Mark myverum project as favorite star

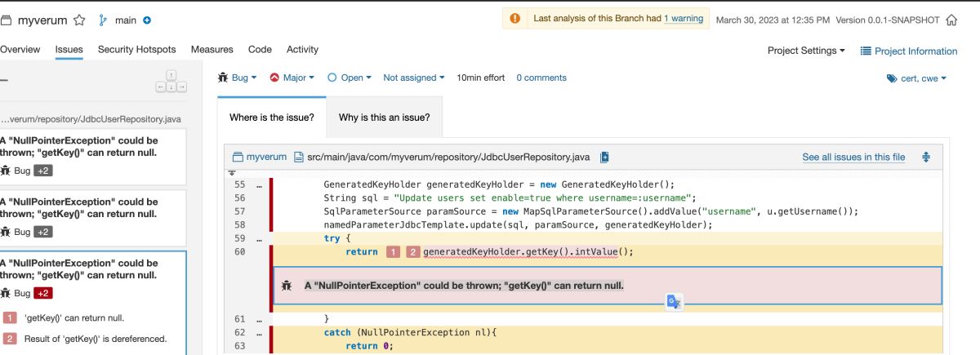pos(79,20)
